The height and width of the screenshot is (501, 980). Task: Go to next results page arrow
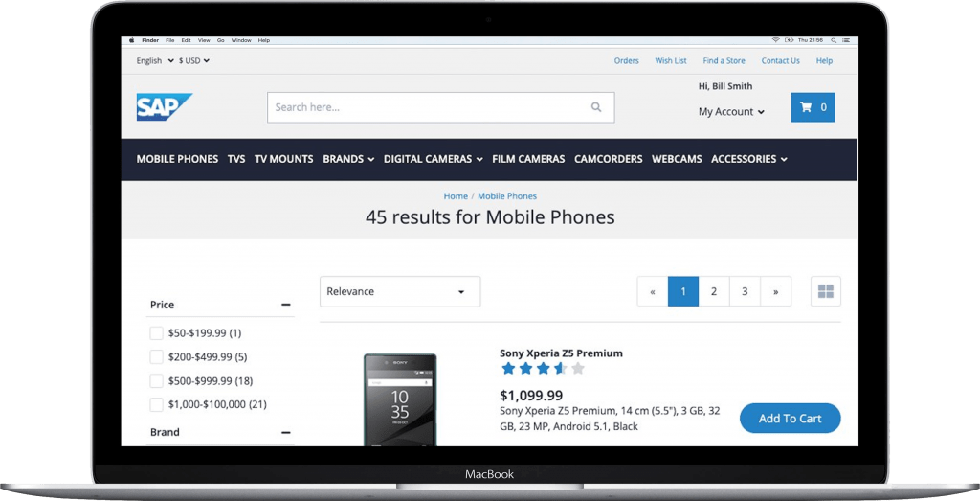click(x=775, y=291)
